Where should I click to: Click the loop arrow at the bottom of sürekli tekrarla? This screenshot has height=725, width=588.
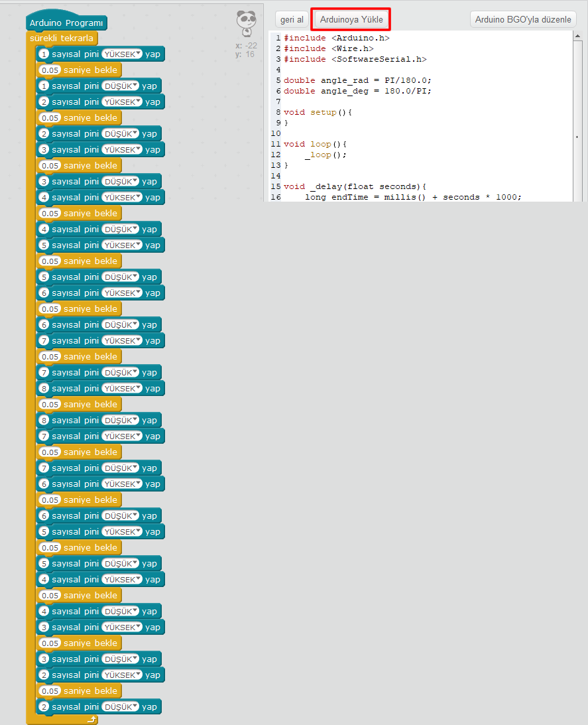point(92,720)
